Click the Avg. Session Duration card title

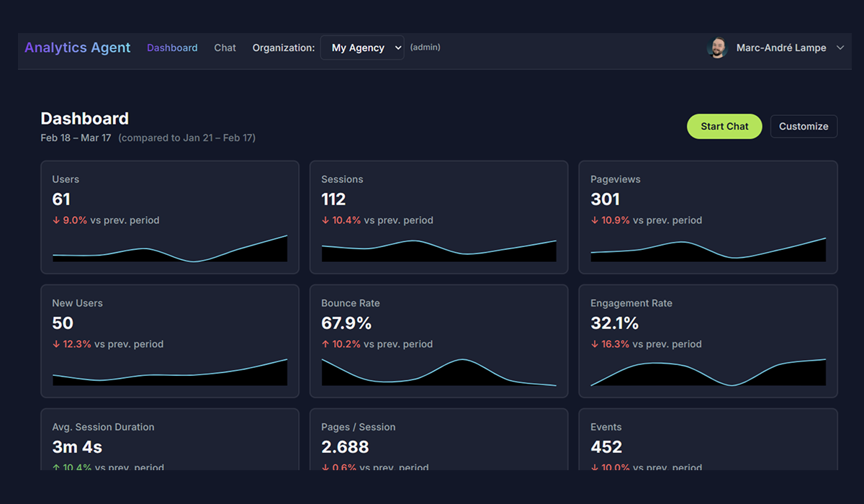click(x=103, y=427)
